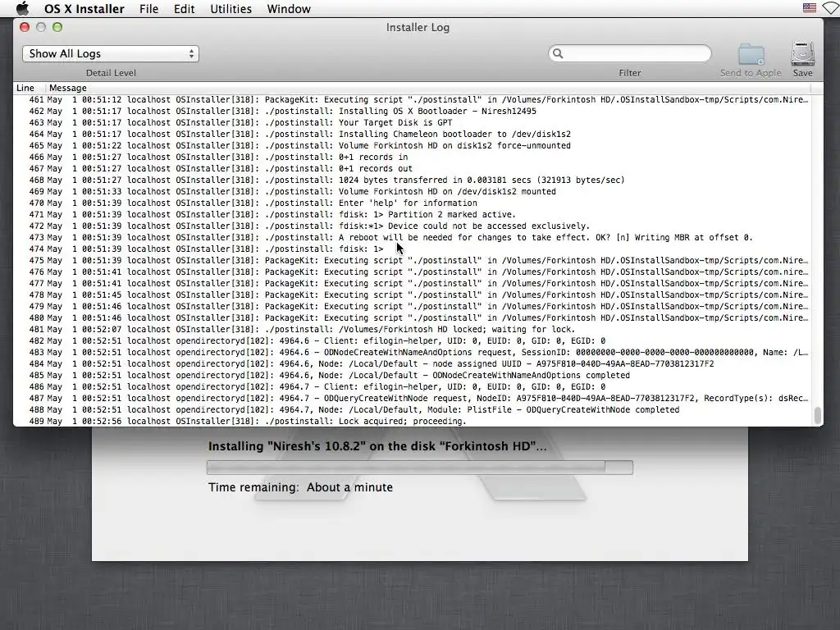Select log line 468 1024 bytes transferred
This screenshot has width=840, height=630.
click(x=412, y=180)
